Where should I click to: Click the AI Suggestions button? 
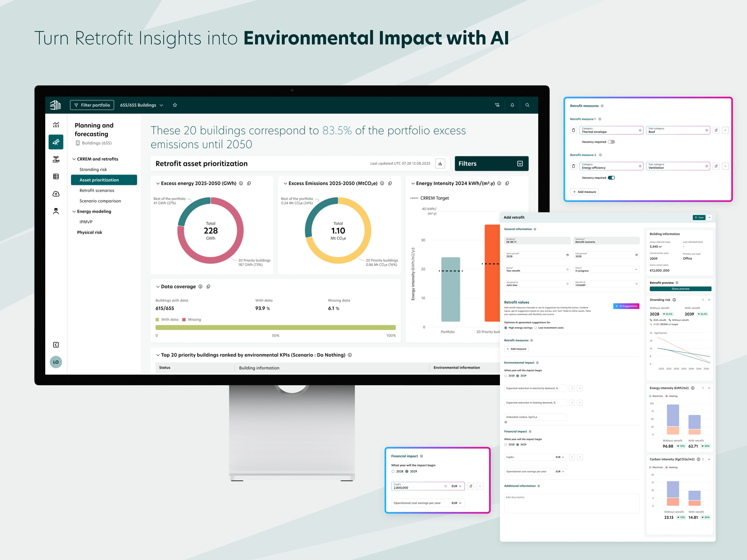626,306
